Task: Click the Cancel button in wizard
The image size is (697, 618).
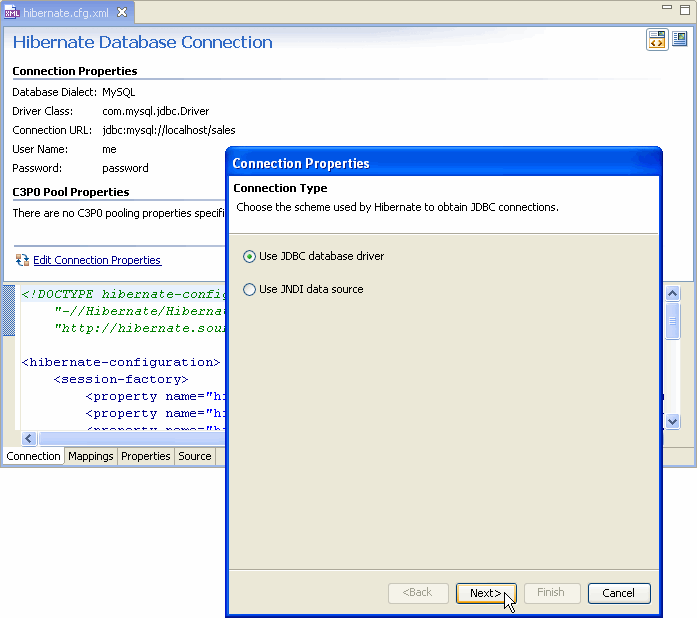Action: [619, 593]
